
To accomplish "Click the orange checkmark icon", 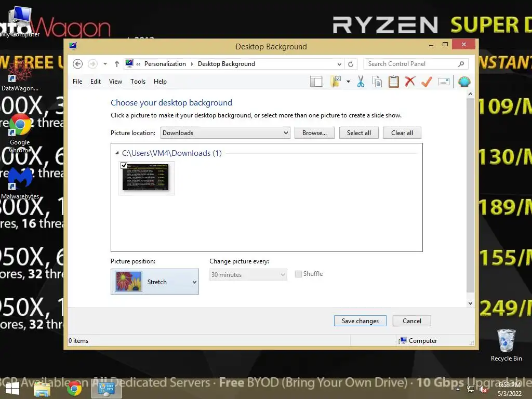I will [x=427, y=82].
